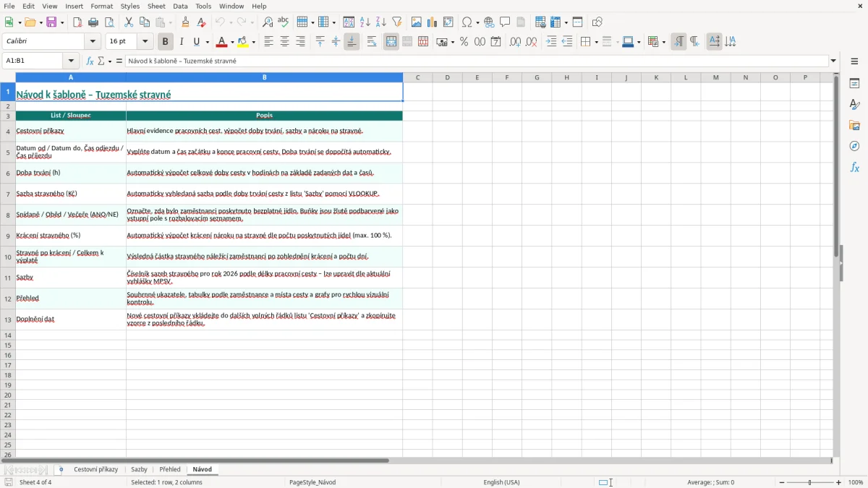Open the sidebar Properties icon
The width and height of the screenshot is (868, 488).
(854, 83)
